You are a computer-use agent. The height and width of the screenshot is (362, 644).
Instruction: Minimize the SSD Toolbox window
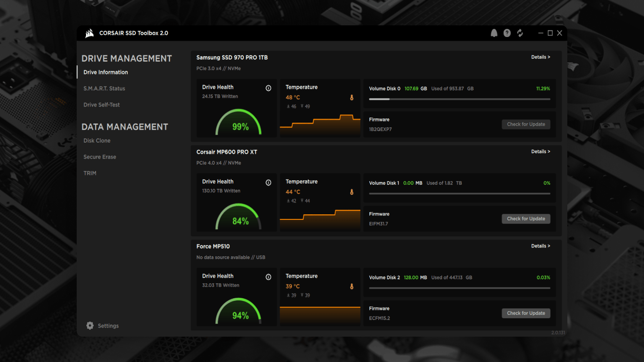click(541, 33)
